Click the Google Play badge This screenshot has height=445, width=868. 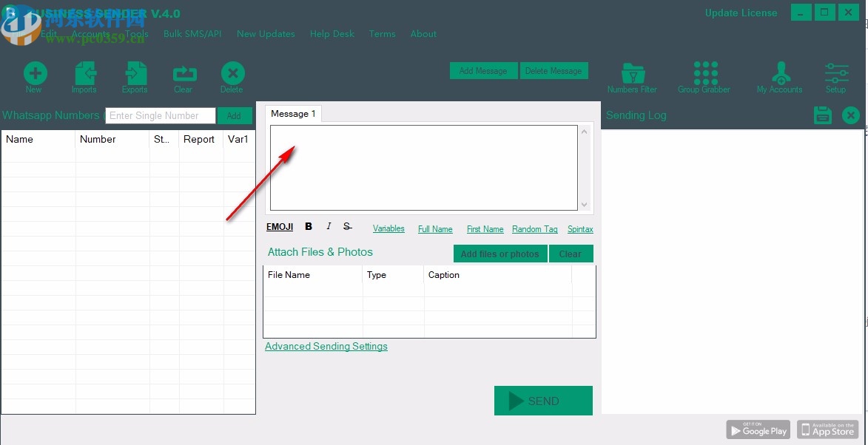pos(758,429)
